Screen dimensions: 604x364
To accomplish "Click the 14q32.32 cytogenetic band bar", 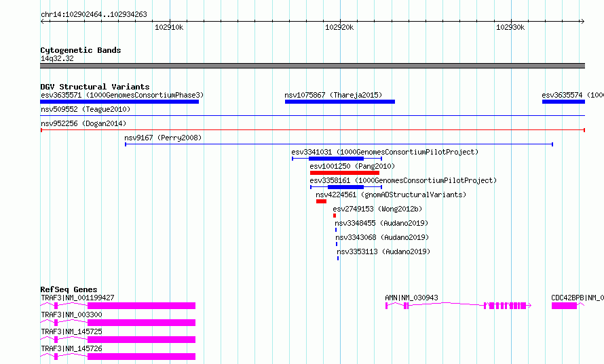I will [x=312, y=66].
